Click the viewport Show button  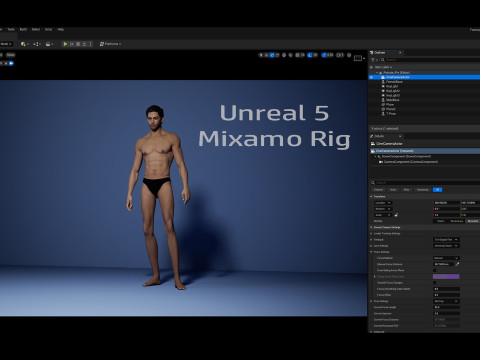tap(11, 55)
